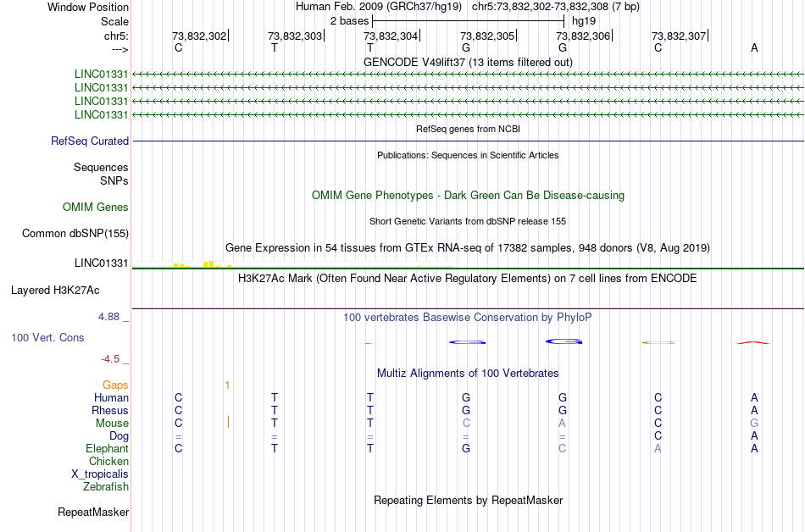Select the RefSeq Curated track label

pyautogui.click(x=89, y=141)
